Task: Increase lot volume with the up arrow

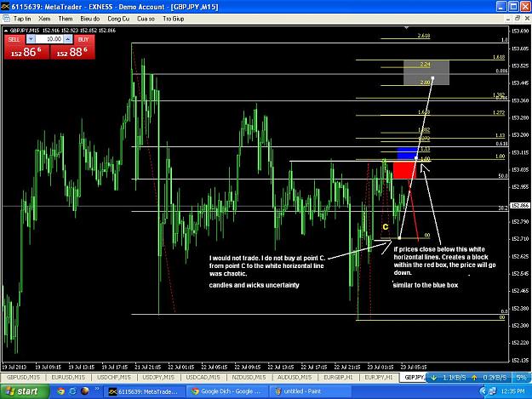Action: (x=68, y=39)
